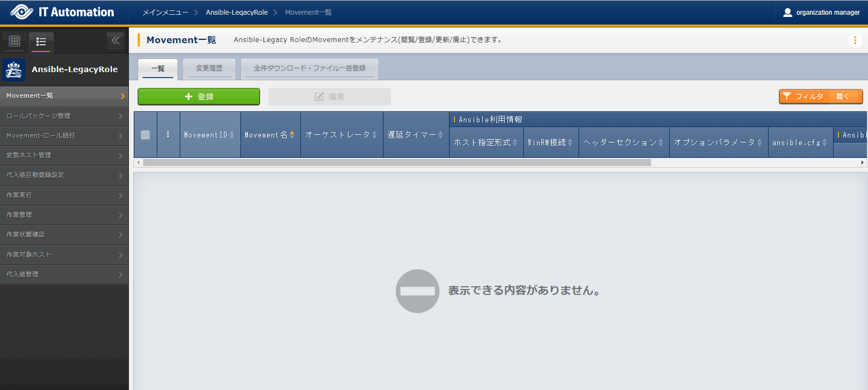The width and height of the screenshot is (868, 390).
Task: Switch sidebar to list view icon
Action: pos(41,42)
